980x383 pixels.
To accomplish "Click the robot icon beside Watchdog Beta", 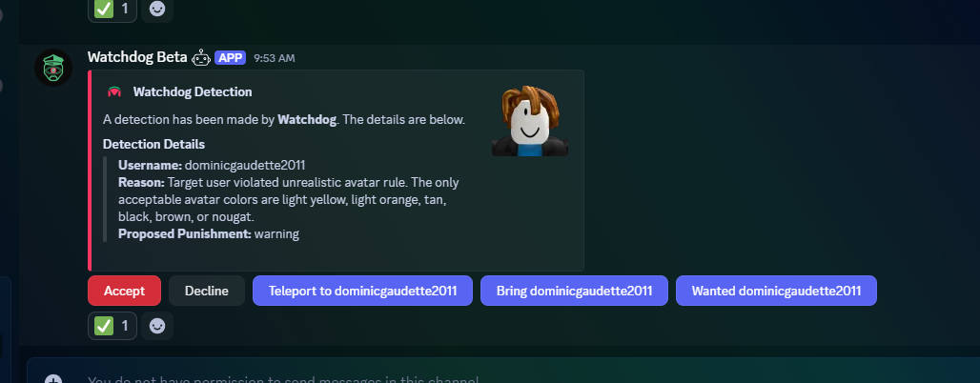I will 201,57.
